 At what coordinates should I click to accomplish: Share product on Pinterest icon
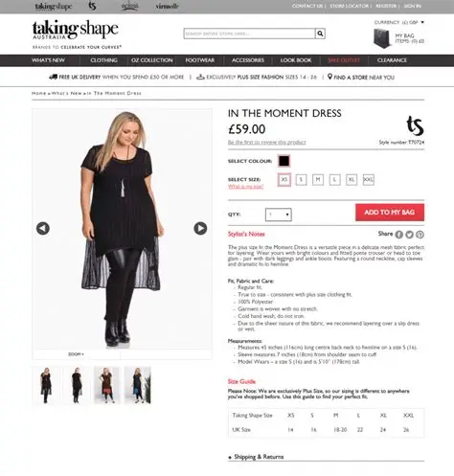pyautogui.click(x=420, y=235)
